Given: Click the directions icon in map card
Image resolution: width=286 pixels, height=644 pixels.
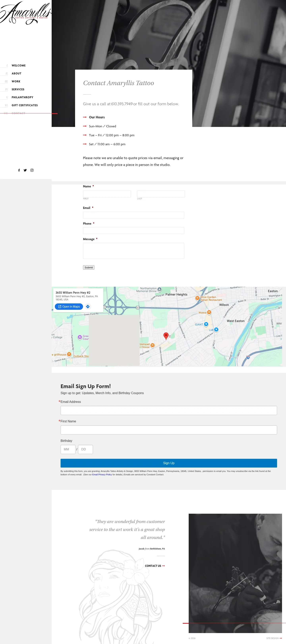Looking at the screenshot, I should pyautogui.click(x=88, y=307).
